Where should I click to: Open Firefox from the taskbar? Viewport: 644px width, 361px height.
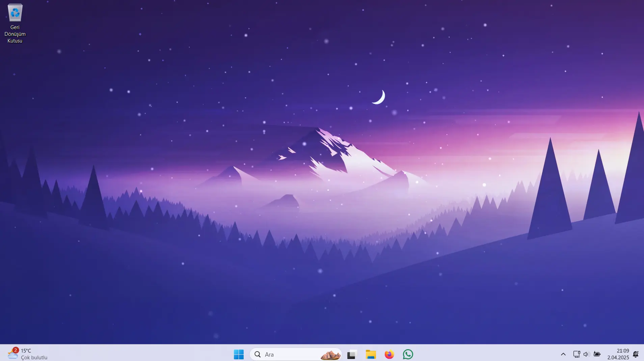pos(389,354)
